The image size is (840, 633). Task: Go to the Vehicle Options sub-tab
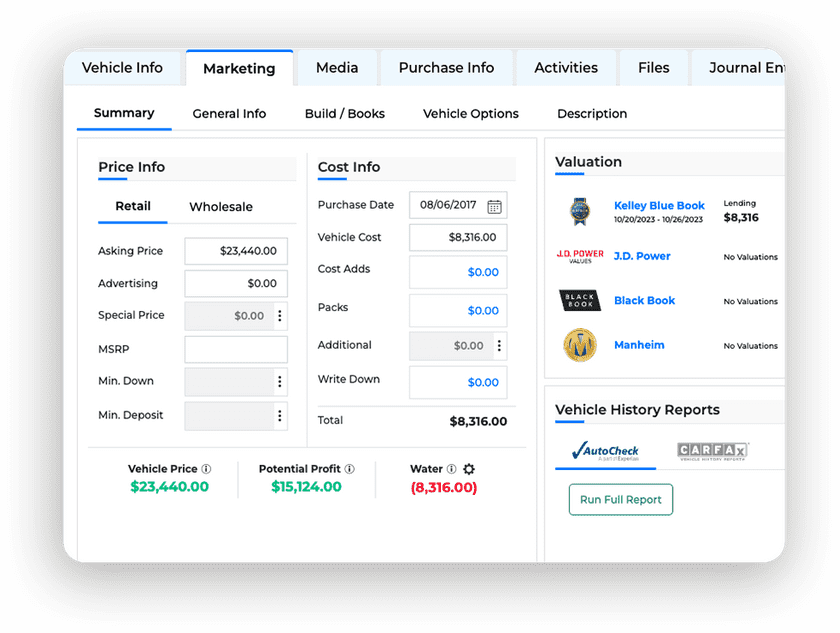471,114
